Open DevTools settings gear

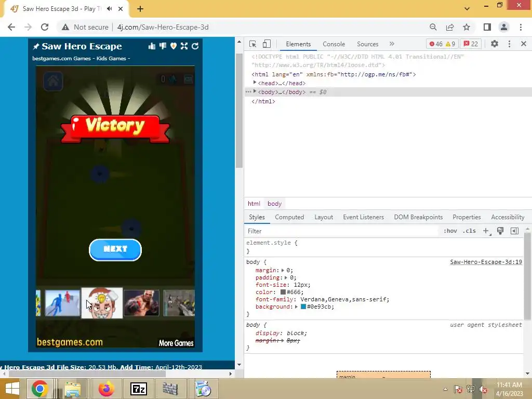pos(495,44)
